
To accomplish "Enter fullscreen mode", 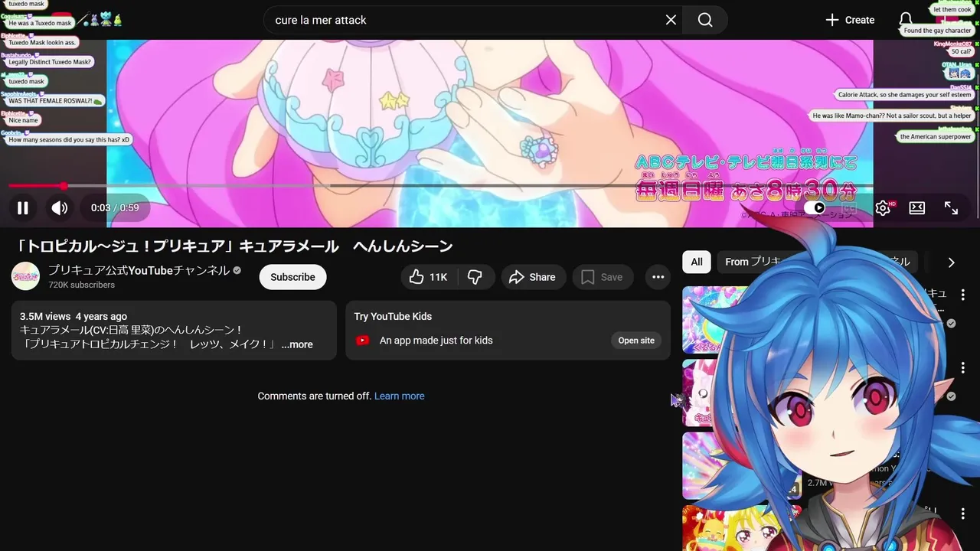I will point(951,207).
